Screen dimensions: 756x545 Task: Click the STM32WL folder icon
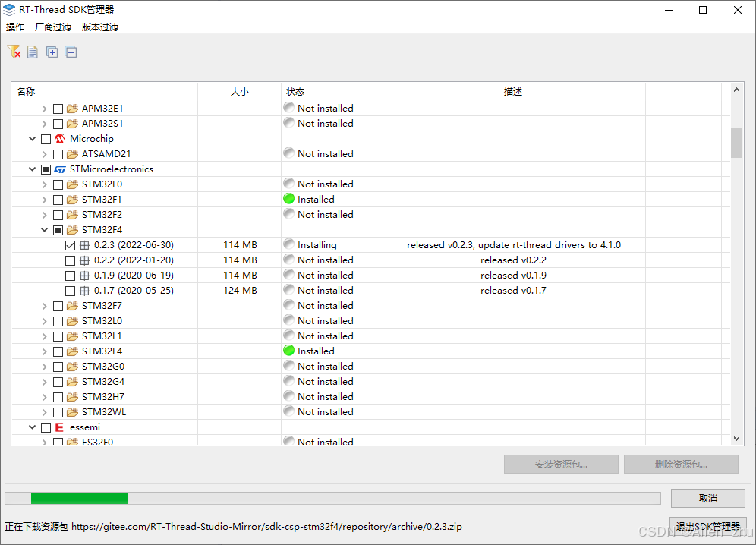[72, 412]
